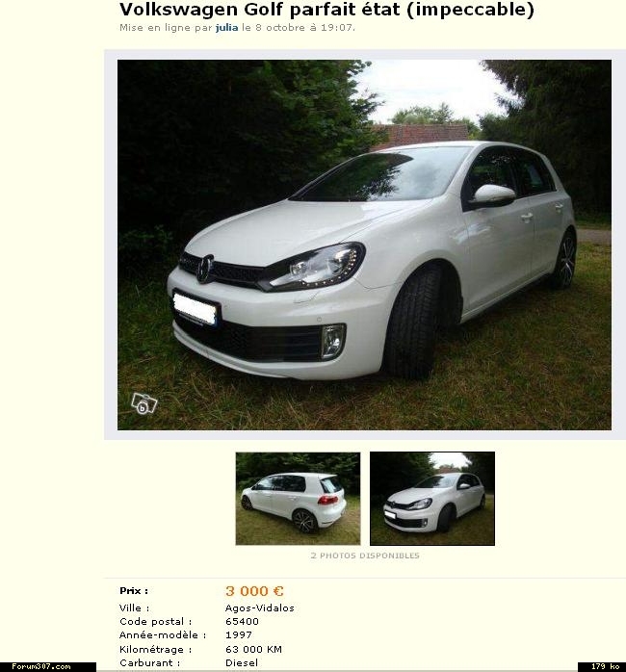Image resolution: width=626 pixels, height=672 pixels.
Task: Select the front-view car thumbnail
Action: [432, 499]
